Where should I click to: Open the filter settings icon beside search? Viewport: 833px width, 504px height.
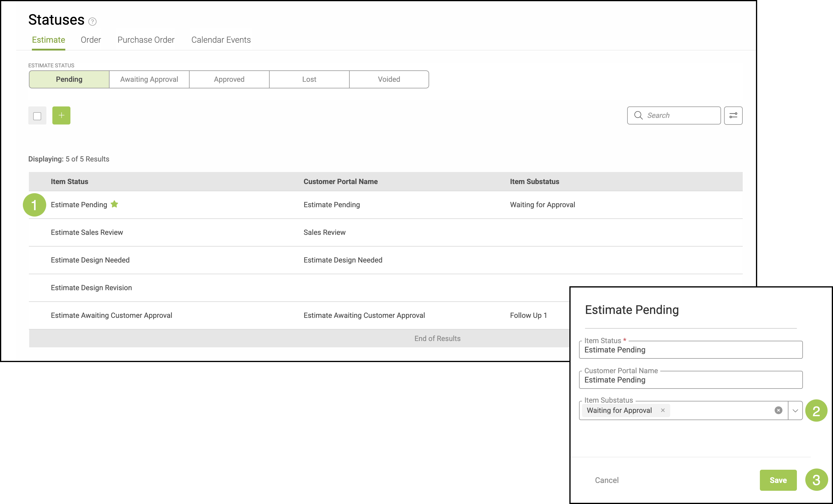point(733,115)
